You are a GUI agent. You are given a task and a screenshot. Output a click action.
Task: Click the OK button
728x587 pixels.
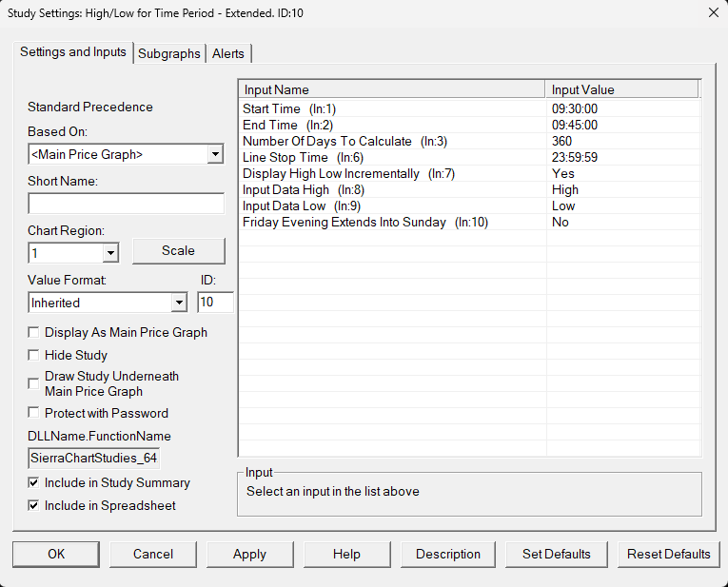[x=56, y=554]
